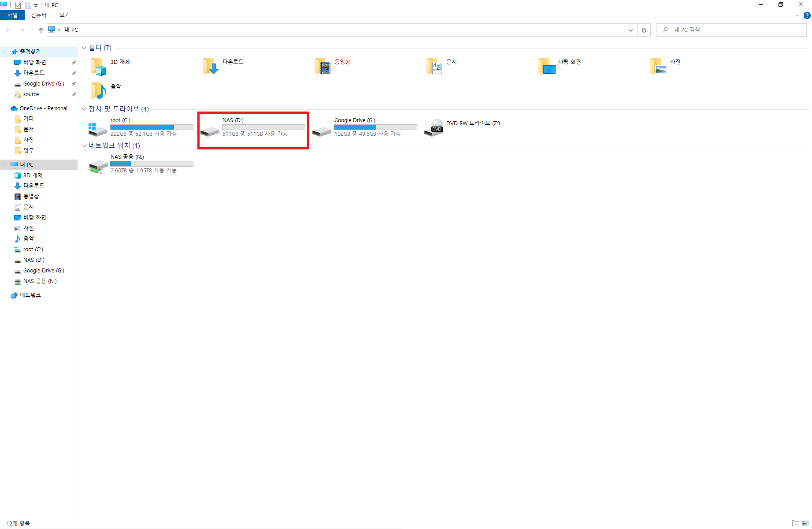Select Google Drive (G:) under 내 PC tree

44,271
